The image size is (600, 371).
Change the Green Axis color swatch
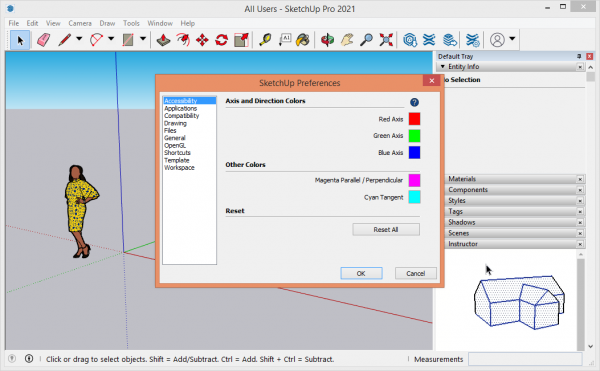(414, 136)
